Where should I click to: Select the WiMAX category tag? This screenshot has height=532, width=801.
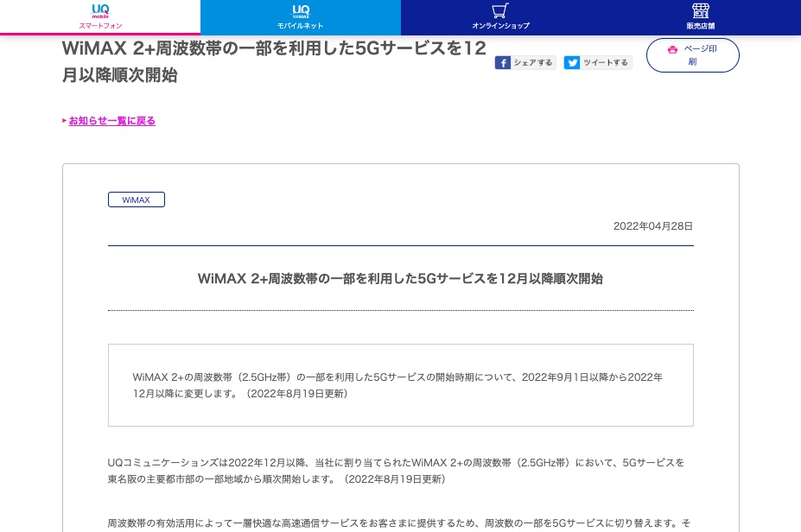pyautogui.click(x=137, y=199)
